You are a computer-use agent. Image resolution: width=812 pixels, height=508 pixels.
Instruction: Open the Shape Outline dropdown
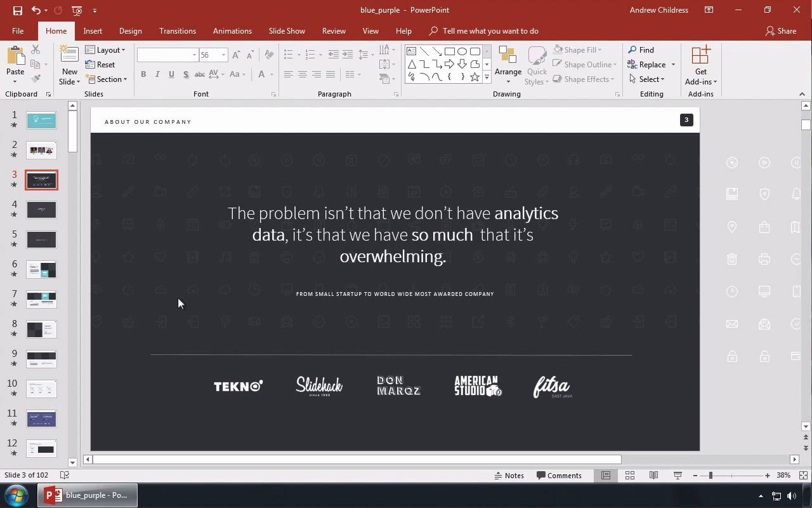pos(584,65)
